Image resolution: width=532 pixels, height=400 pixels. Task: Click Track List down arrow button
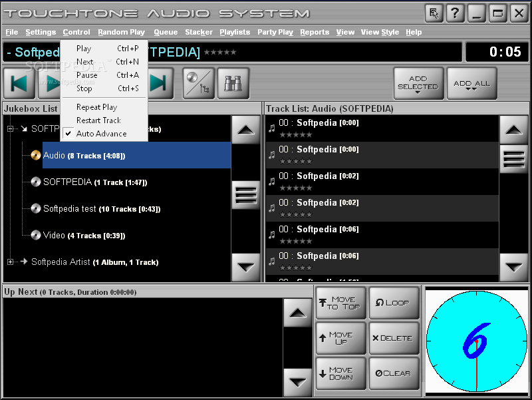pos(513,268)
